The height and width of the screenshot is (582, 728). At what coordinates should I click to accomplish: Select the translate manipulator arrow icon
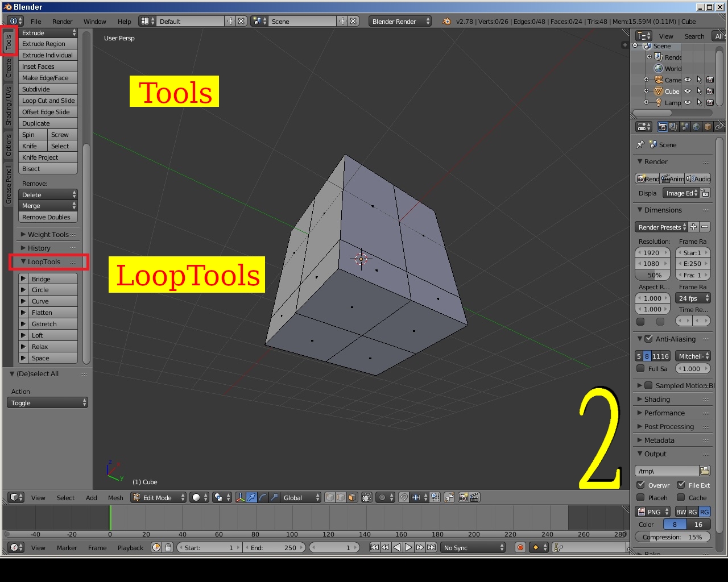point(251,497)
